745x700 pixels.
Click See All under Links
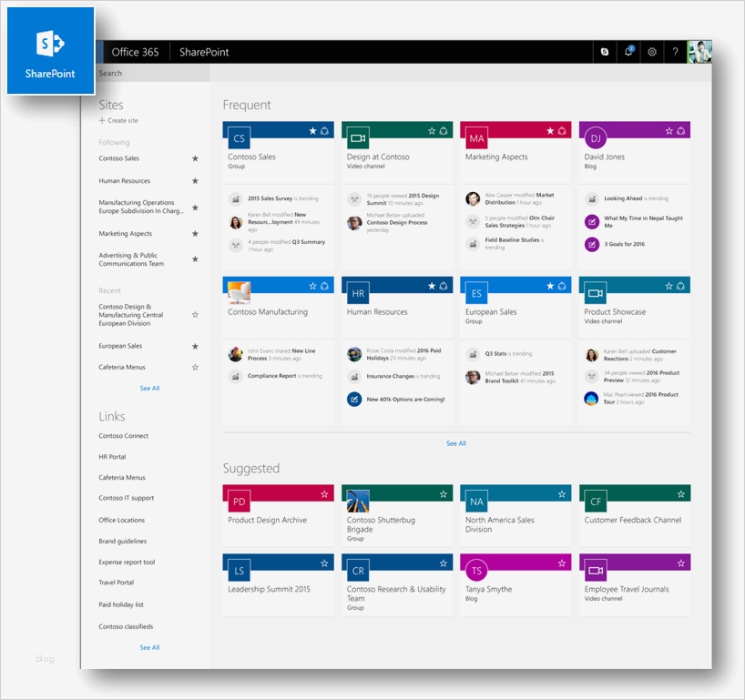click(x=149, y=647)
